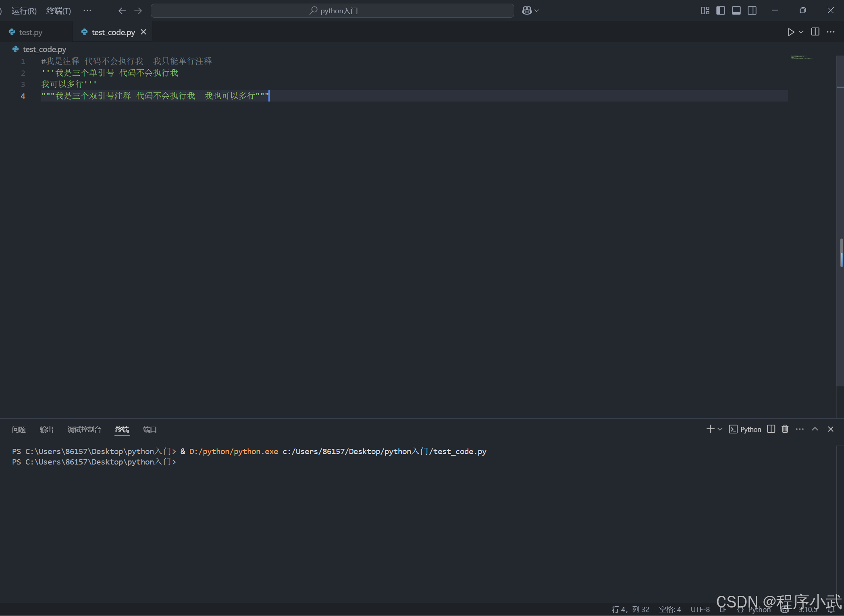The image size is (844, 616).
Task: Split the terminal pane
Action: [771, 429]
